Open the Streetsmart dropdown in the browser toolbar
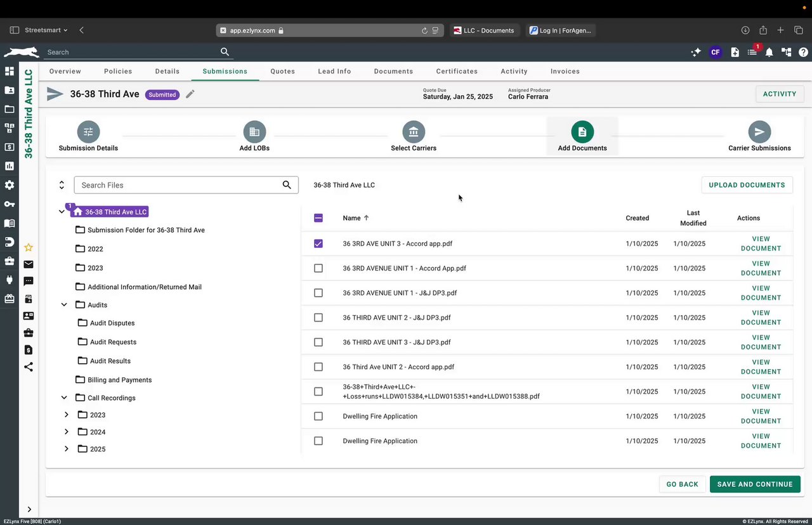The image size is (812, 525). (x=46, y=30)
